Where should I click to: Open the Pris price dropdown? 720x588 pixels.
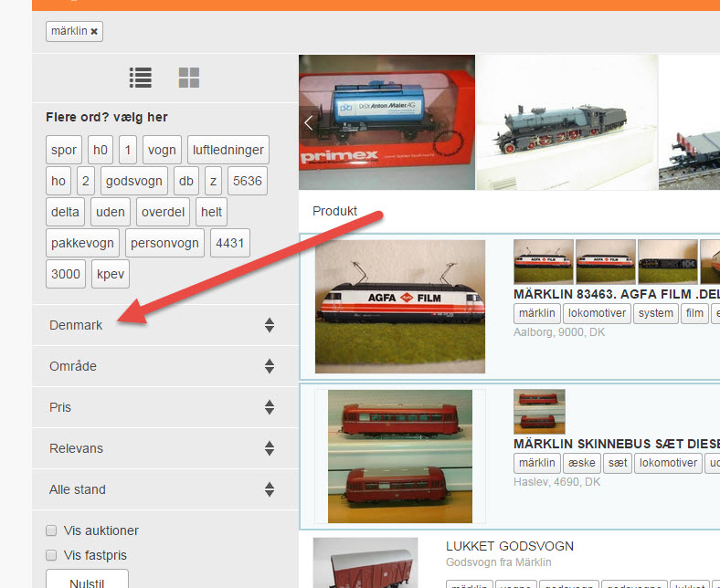tap(165, 407)
